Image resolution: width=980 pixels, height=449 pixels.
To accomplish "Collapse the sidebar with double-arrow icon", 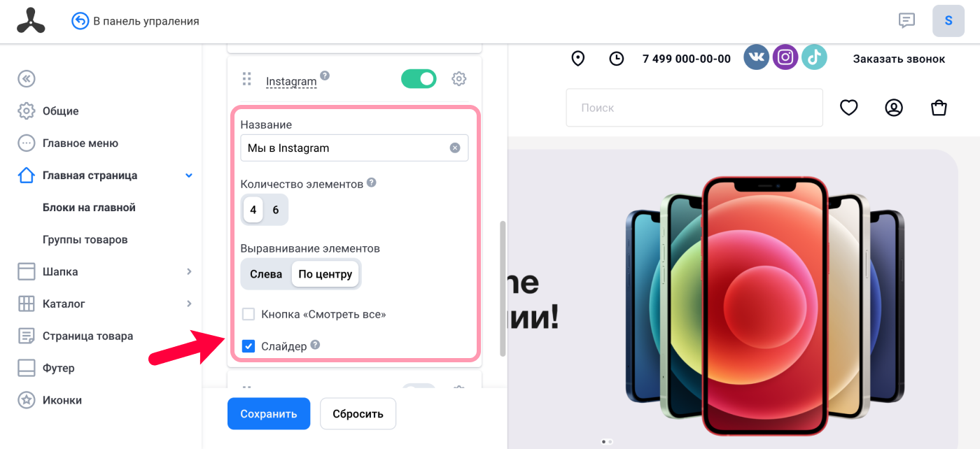I will (27, 78).
